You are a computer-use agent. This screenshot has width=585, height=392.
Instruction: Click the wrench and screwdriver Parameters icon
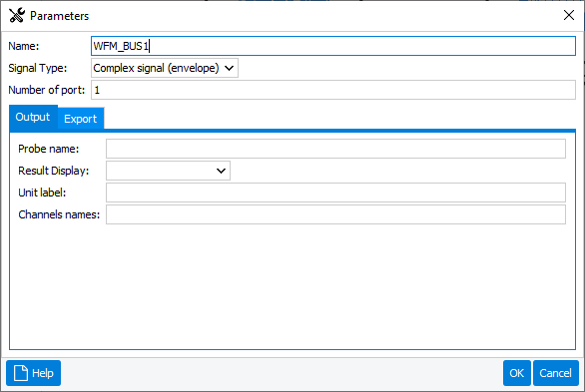[17, 15]
